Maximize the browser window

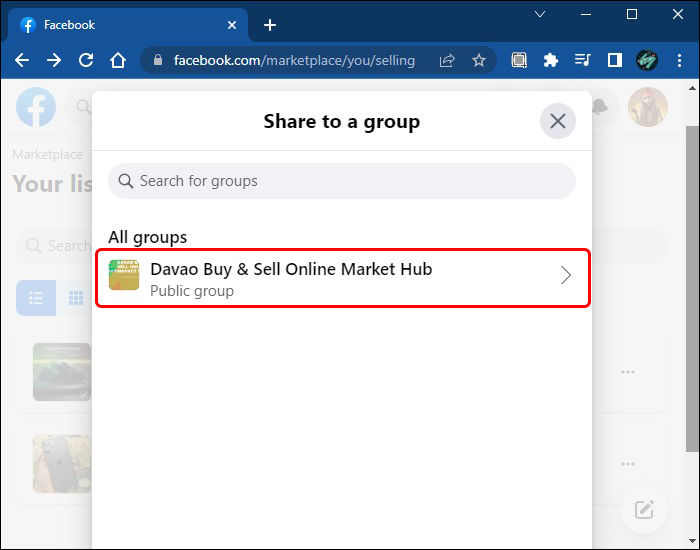[x=632, y=14]
